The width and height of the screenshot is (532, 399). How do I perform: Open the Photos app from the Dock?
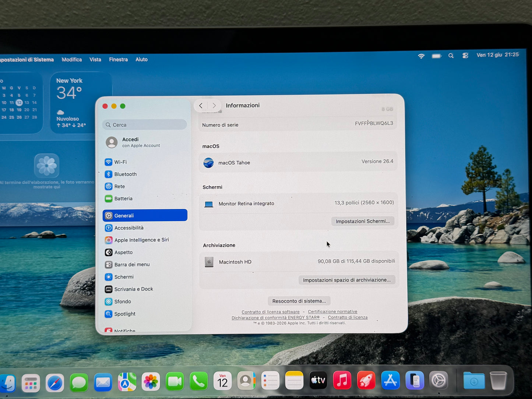point(151,382)
